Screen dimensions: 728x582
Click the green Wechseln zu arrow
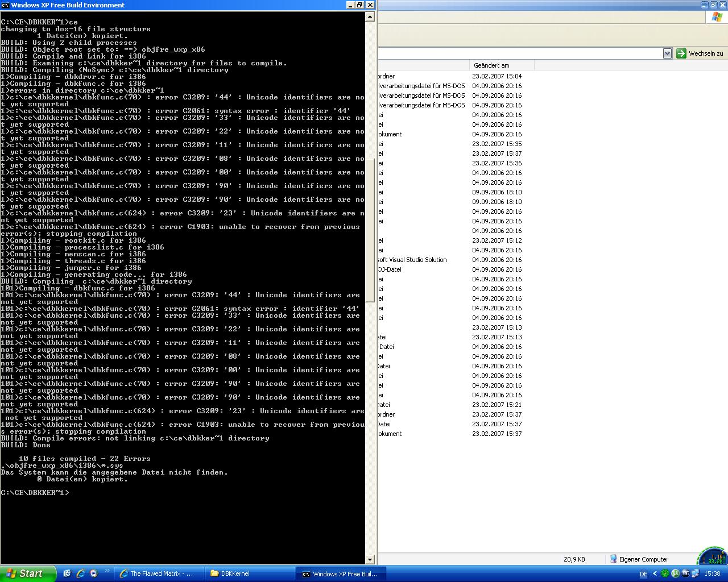coord(681,53)
